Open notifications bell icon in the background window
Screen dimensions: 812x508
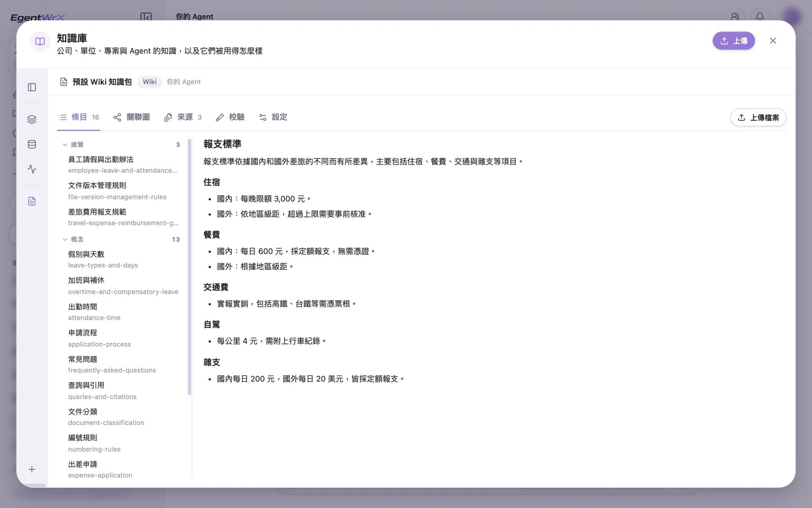coord(760,17)
